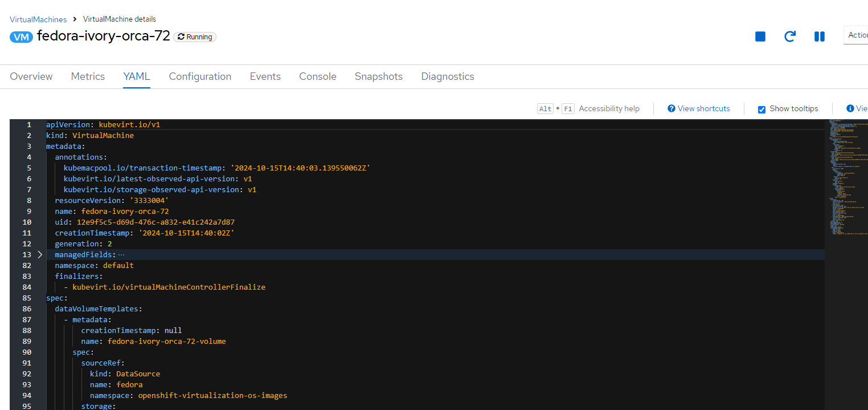Image resolution: width=868 pixels, height=410 pixels.
Task: Click the 'sourceRef:' line
Action: click(103, 363)
